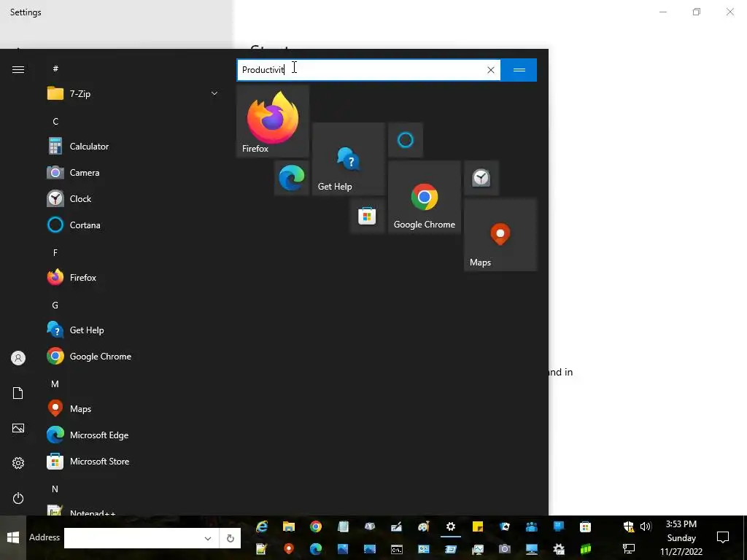Open Settings gear in Start sidebar
The width and height of the screenshot is (747, 560).
tap(18, 463)
